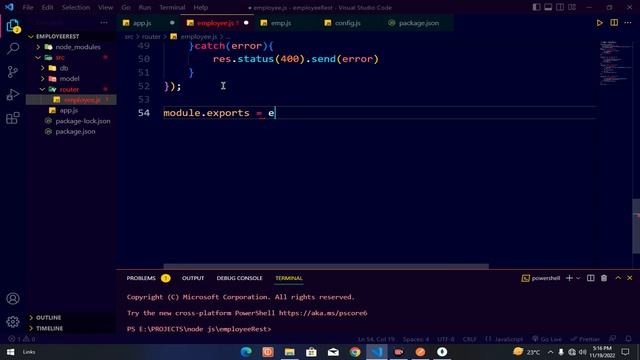Viewport: 640px width, 360px height.
Task: Click Prettier in status bar
Action: click(x=585, y=339)
